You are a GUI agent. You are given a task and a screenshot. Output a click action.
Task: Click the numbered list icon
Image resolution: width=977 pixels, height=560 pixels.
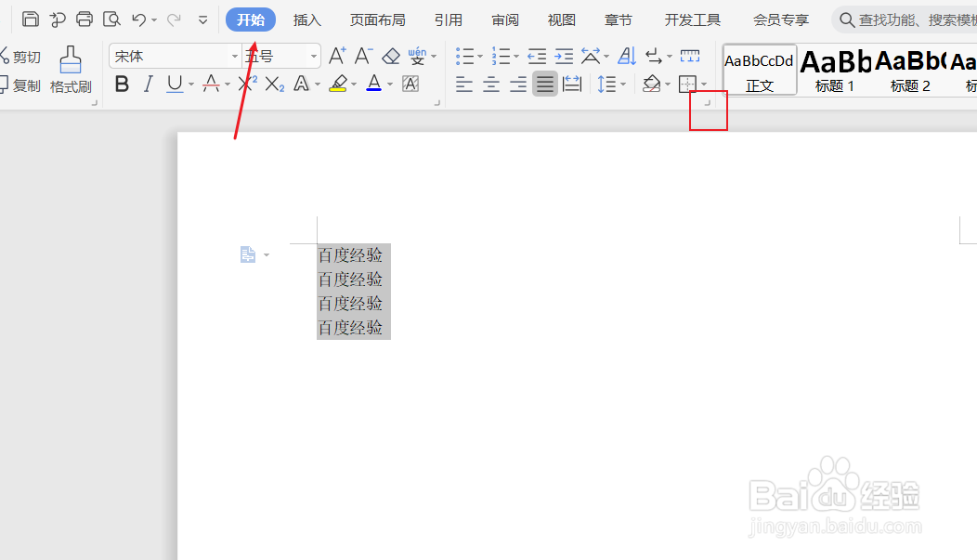[501, 57]
